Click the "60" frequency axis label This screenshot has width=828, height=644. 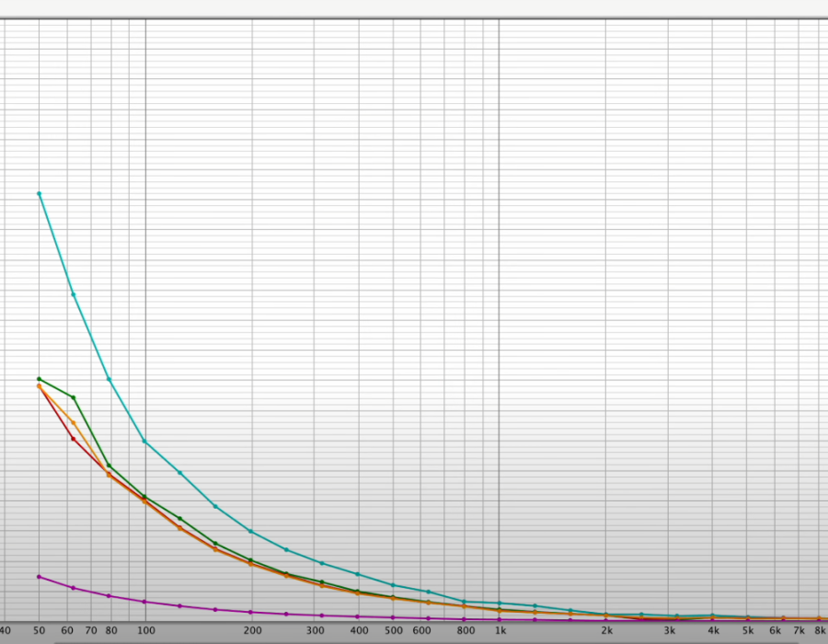pos(67,630)
